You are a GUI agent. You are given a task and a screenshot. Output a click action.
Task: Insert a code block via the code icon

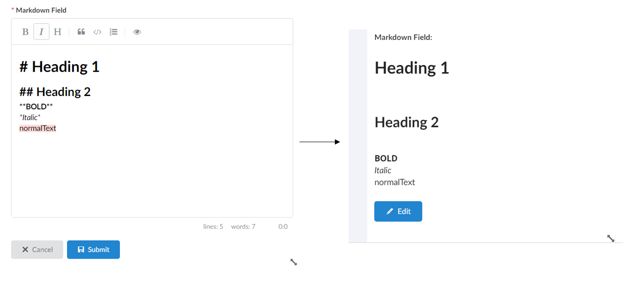[98, 32]
